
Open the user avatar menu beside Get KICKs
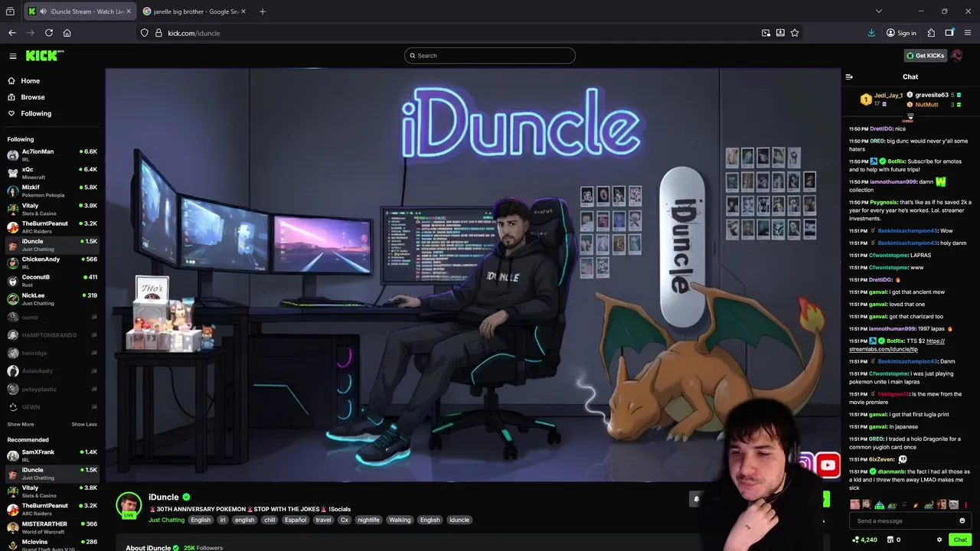(957, 55)
